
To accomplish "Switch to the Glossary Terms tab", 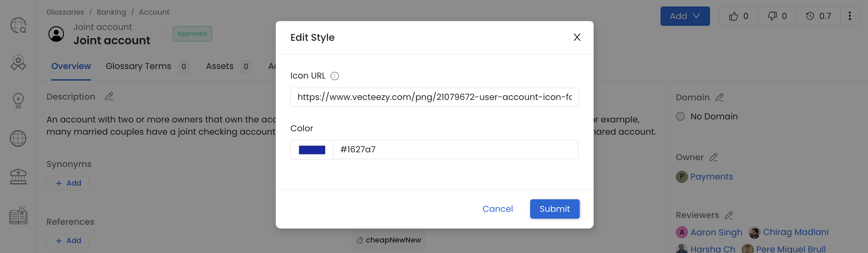I will [147, 66].
